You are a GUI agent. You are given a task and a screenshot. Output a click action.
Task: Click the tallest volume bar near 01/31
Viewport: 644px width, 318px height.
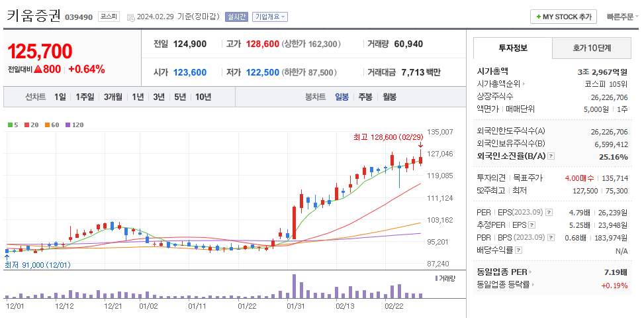[x=294, y=286]
